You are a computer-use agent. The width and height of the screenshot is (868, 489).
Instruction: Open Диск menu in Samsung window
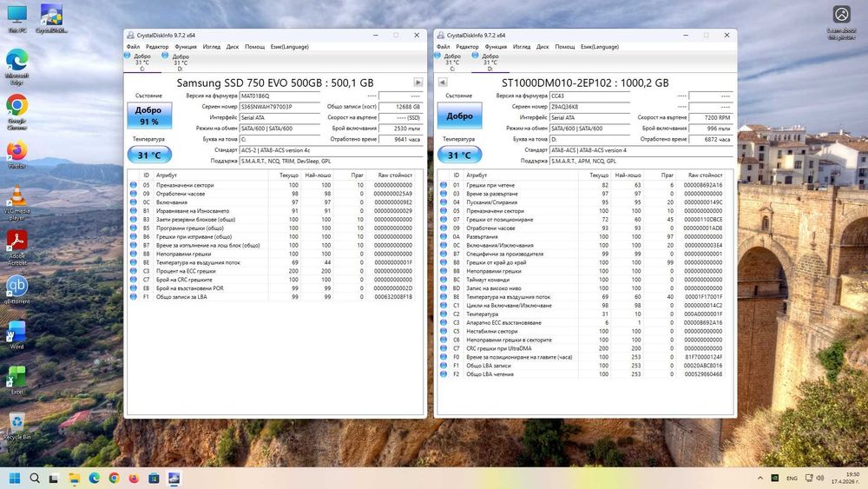pyautogui.click(x=233, y=47)
